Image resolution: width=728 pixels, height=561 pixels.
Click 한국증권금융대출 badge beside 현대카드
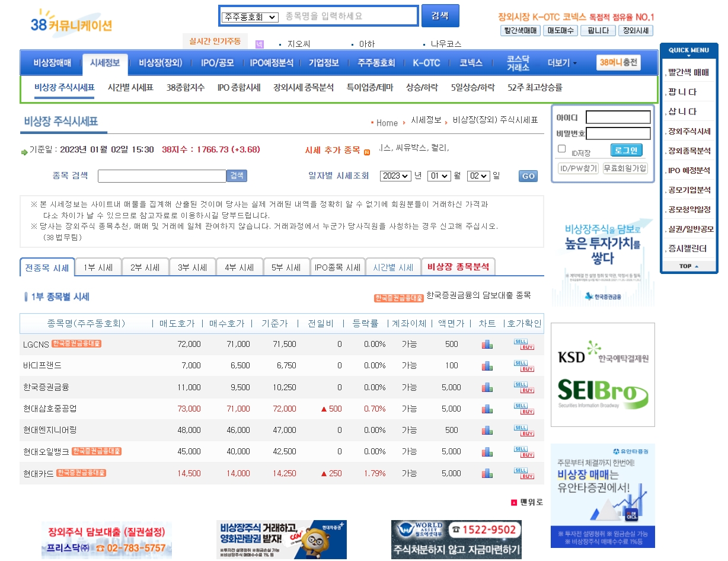[81, 473]
